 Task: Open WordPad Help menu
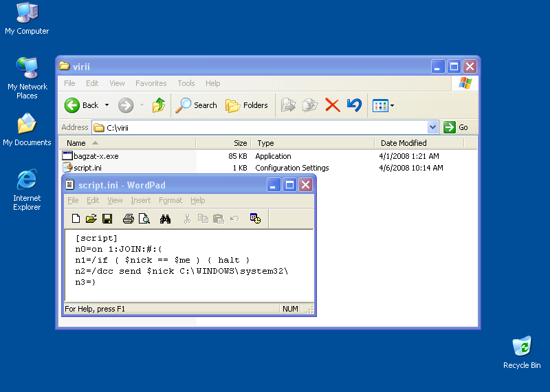click(198, 200)
